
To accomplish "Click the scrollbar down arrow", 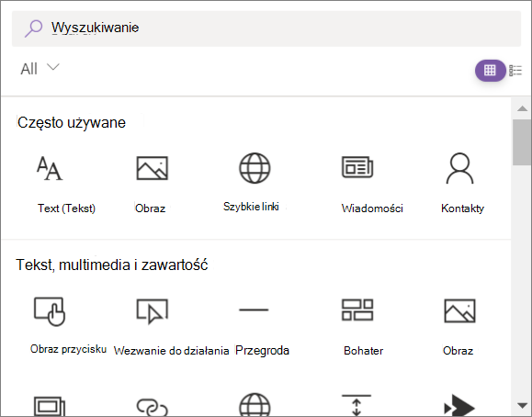I will point(522,405).
